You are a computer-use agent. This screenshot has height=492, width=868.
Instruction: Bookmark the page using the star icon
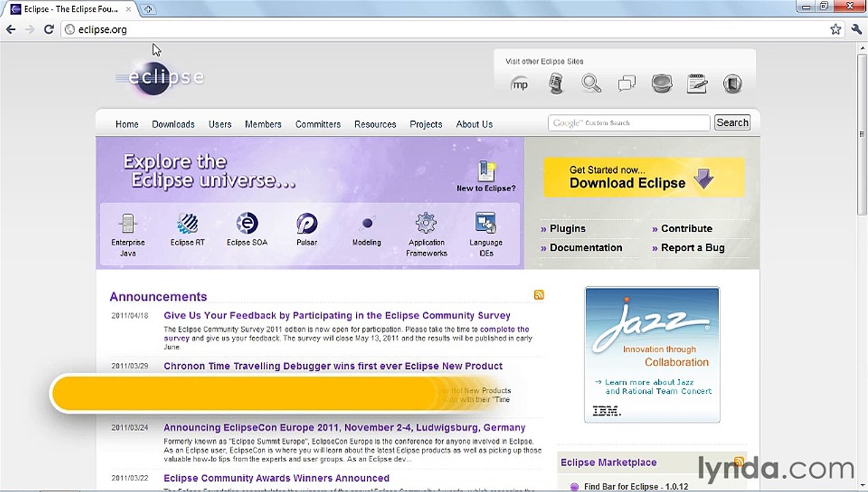click(835, 29)
